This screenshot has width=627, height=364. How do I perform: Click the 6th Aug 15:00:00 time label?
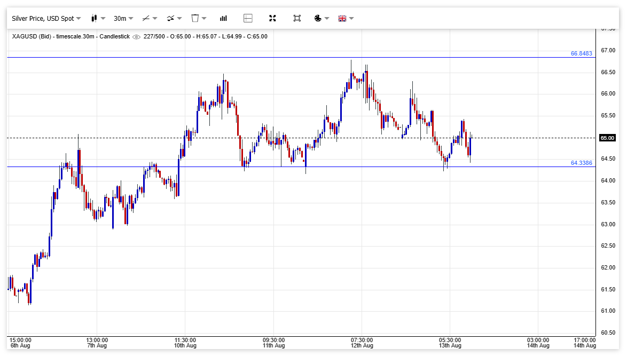[x=20, y=343]
